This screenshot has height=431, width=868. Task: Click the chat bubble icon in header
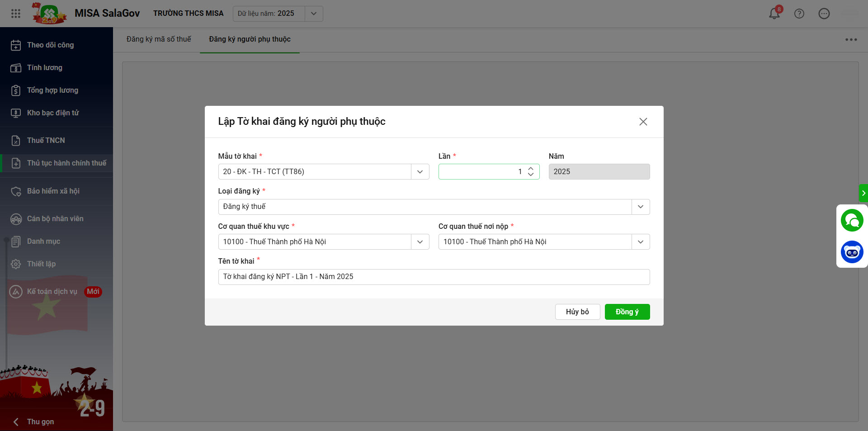point(824,14)
